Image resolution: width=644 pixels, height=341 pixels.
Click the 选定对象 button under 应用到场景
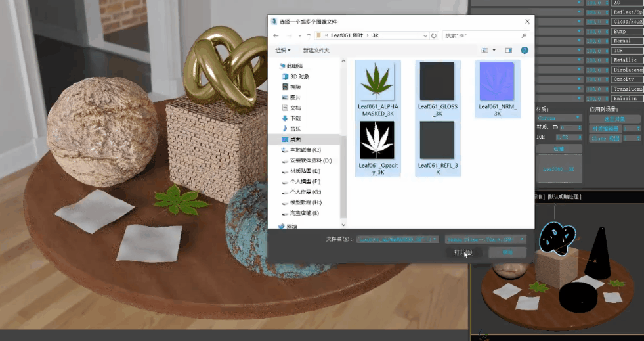point(615,119)
